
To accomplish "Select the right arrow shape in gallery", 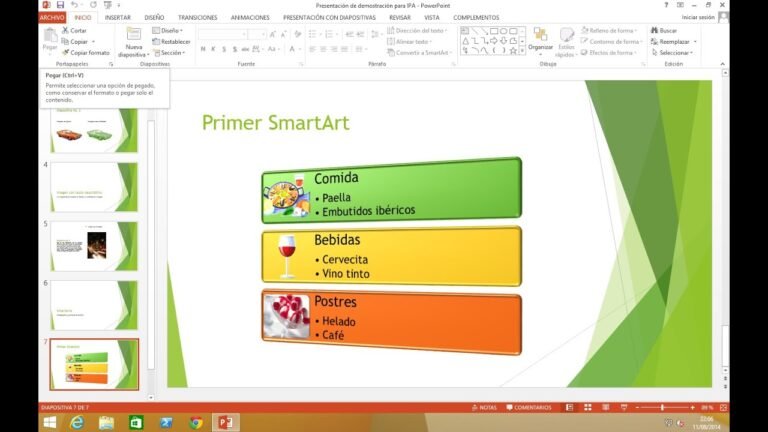I will click(494, 41).
